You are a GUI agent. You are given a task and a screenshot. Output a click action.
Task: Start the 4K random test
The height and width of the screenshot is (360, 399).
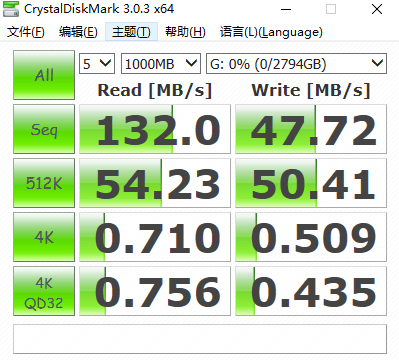44,237
